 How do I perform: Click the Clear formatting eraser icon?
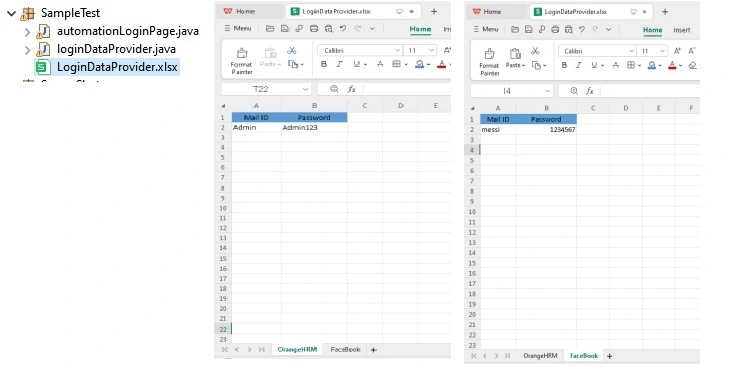(x=693, y=65)
